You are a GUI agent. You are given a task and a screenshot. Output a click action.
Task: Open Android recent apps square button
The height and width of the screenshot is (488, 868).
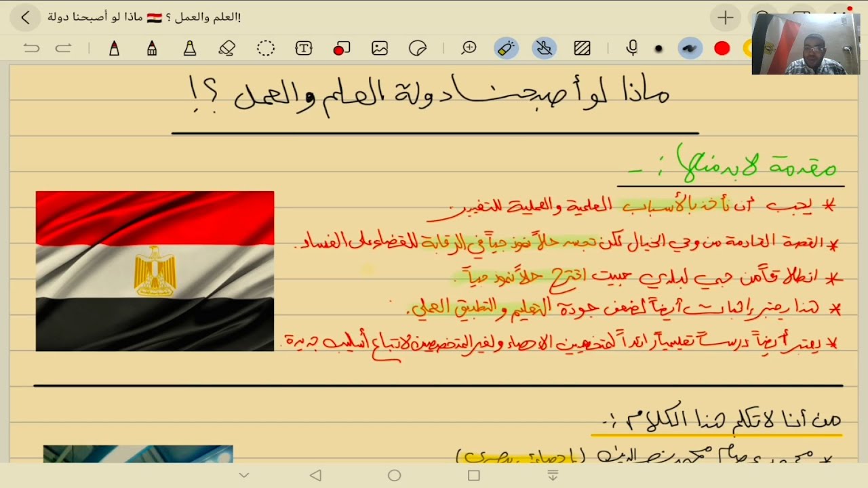tap(474, 475)
